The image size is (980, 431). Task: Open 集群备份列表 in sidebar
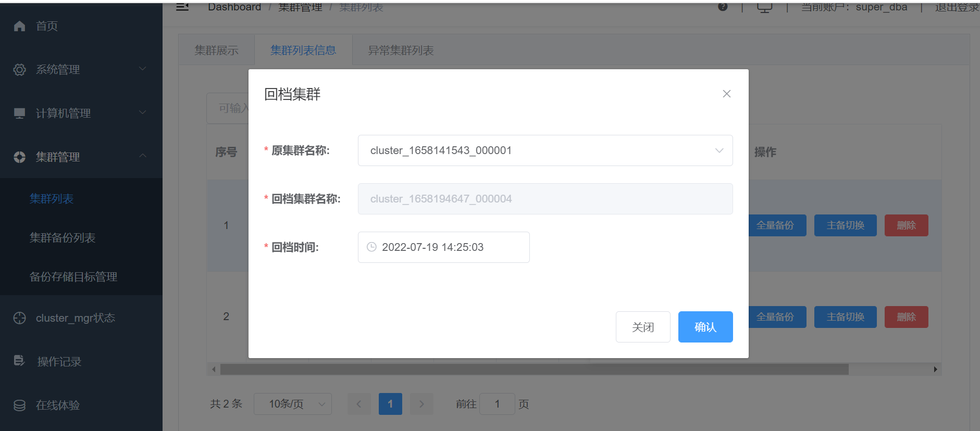tap(63, 238)
